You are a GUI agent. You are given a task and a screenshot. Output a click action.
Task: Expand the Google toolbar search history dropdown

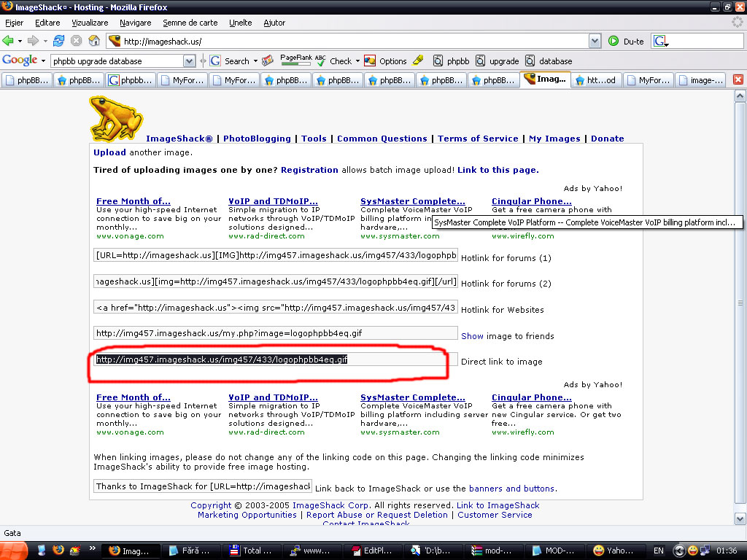(x=189, y=61)
